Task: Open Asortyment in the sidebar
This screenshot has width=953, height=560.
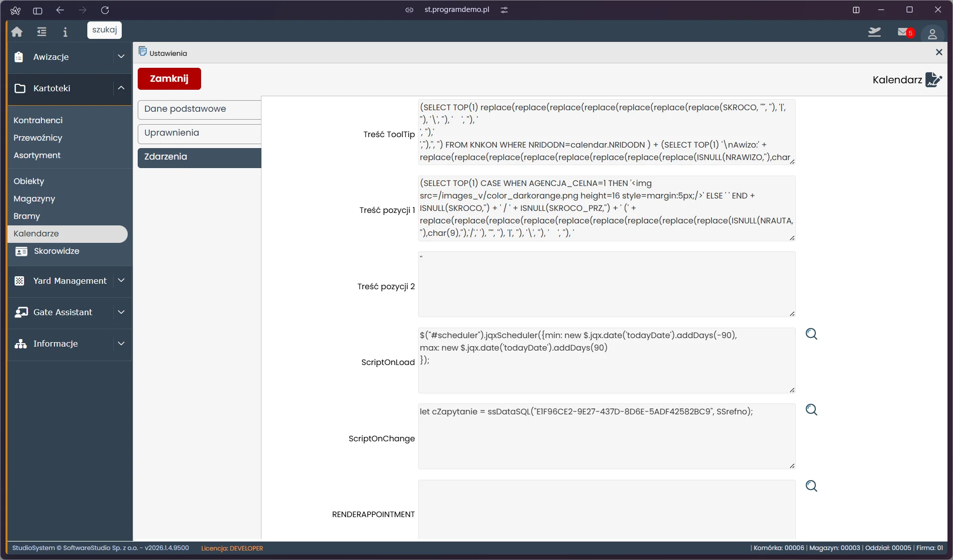Action: coord(37,155)
